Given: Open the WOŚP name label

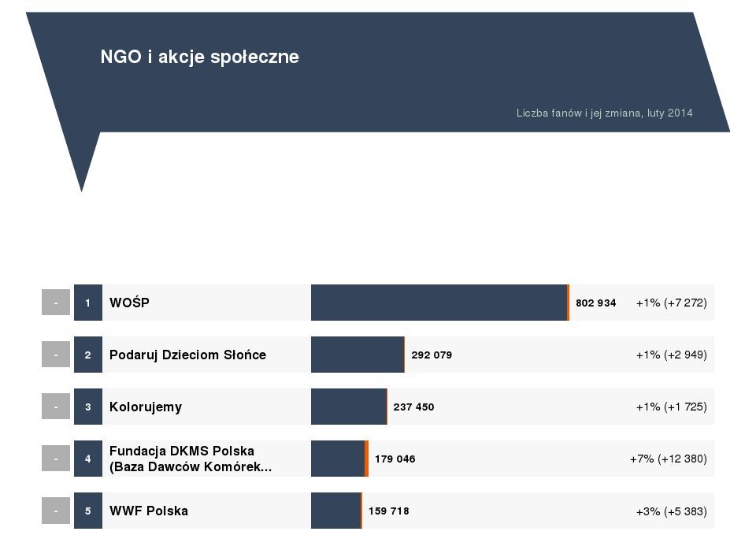Looking at the screenshot, I should 129,303.
